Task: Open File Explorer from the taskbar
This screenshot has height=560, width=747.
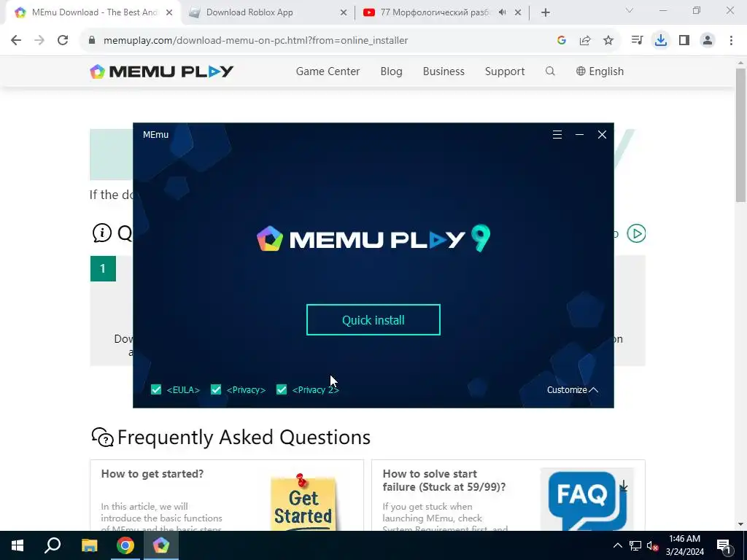Action: click(x=89, y=545)
